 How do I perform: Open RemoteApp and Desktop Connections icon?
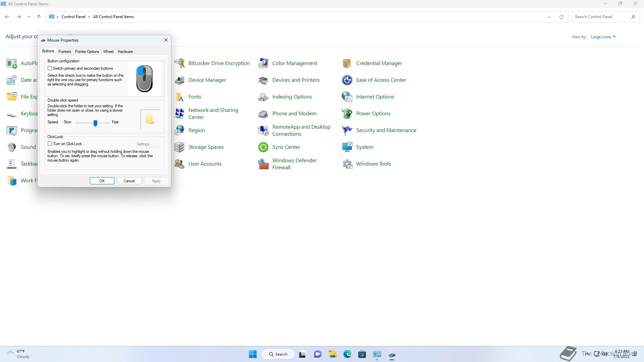(263, 130)
